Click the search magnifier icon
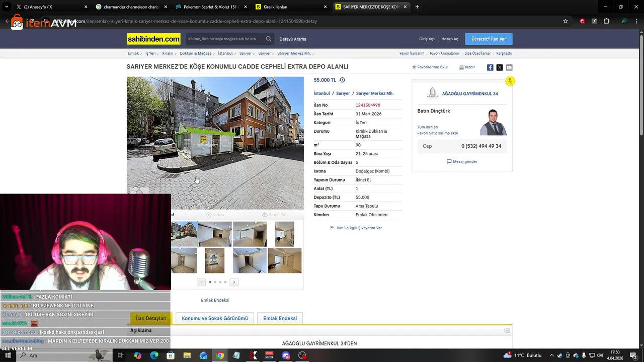This screenshot has width=644, height=362. click(x=269, y=39)
